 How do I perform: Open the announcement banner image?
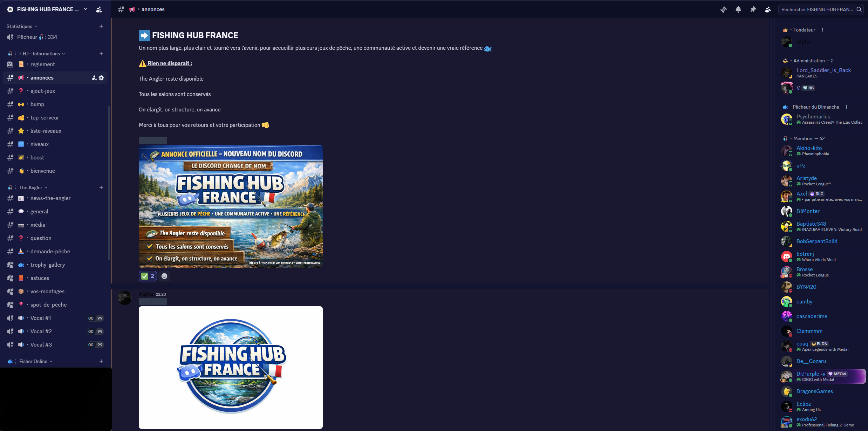(231, 206)
